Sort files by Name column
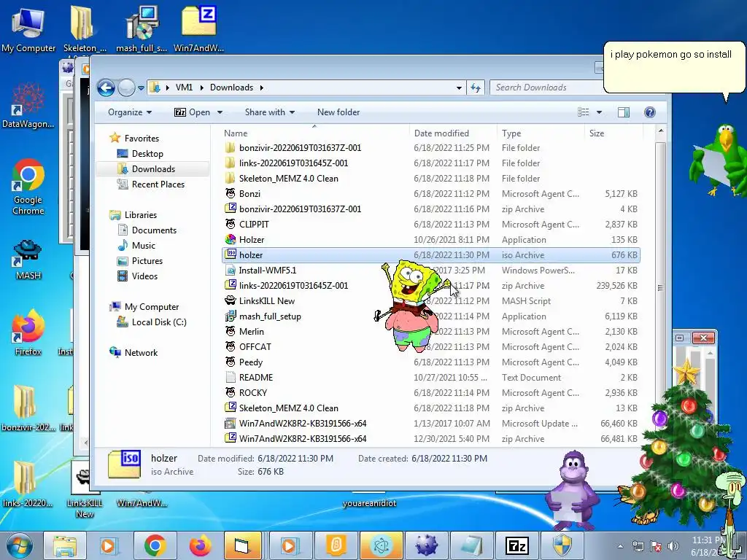 pos(314,133)
